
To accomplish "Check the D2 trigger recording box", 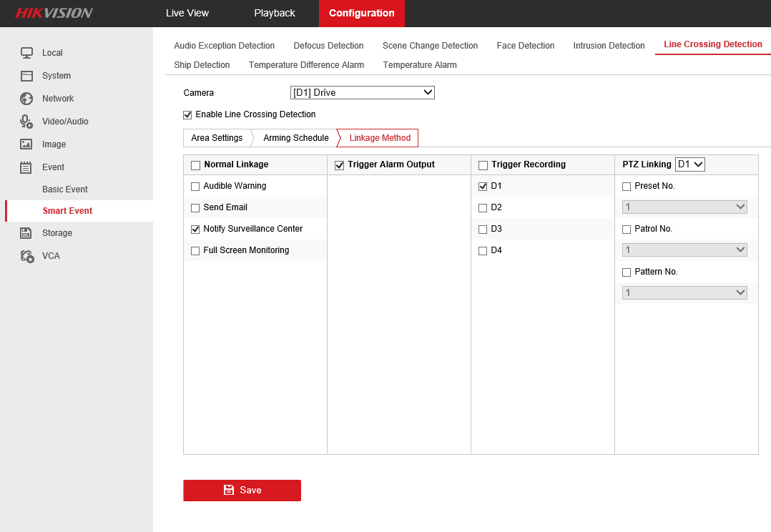I will pos(483,208).
